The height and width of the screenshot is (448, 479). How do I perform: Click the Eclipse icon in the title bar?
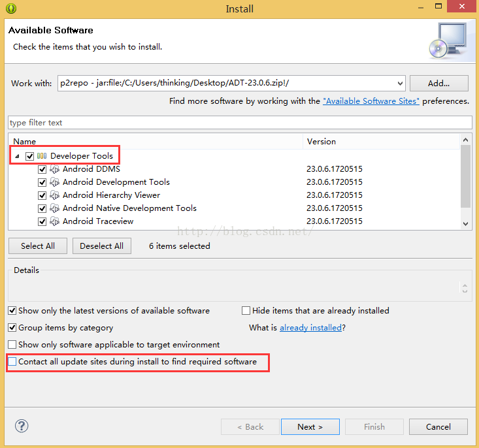point(11,8)
